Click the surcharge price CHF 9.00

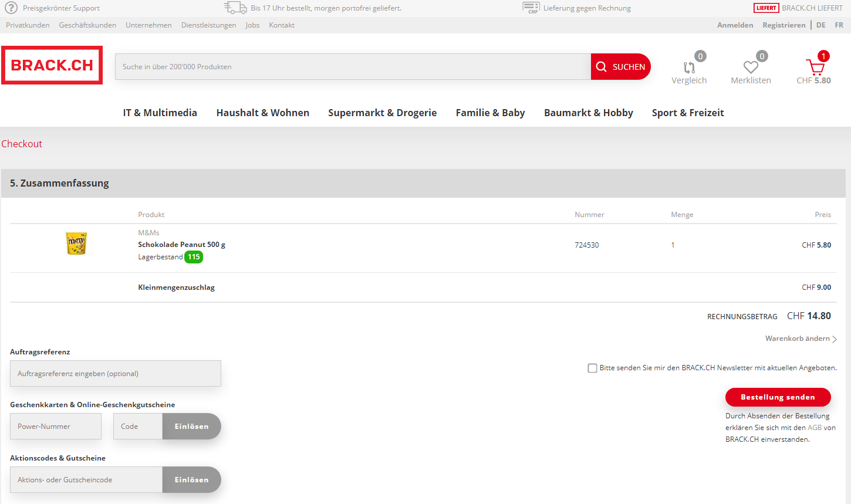point(816,287)
